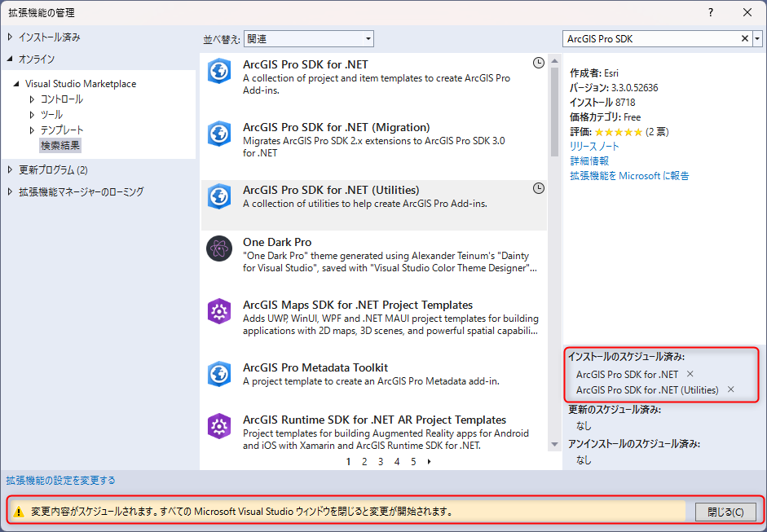This screenshot has height=532, width=767.
Task: Select the インストール済み tree label
Action: [x=50, y=37]
